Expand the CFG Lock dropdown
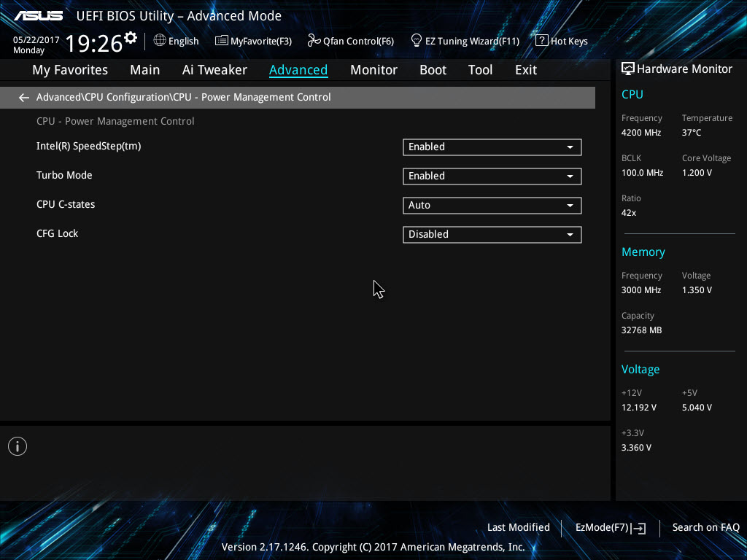 [x=492, y=234]
